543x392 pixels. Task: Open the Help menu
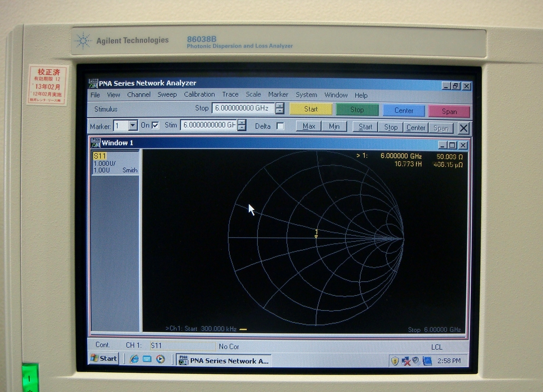pyautogui.click(x=361, y=96)
